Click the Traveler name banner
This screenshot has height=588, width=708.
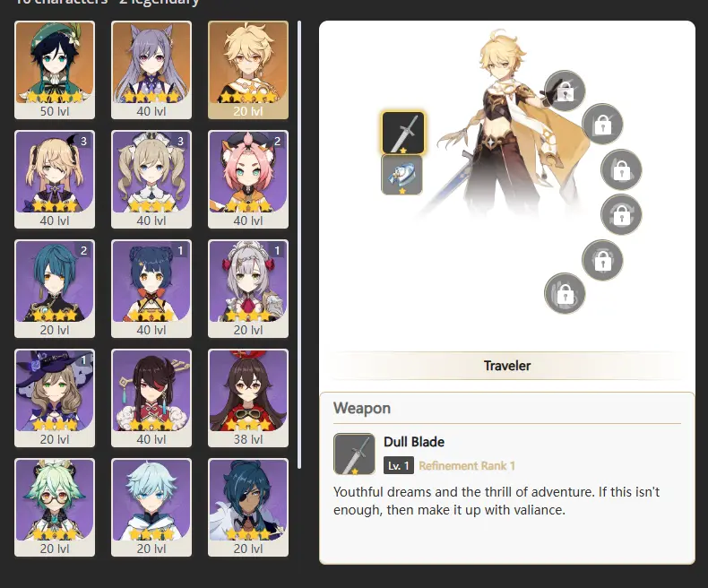click(x=507, y=366)
